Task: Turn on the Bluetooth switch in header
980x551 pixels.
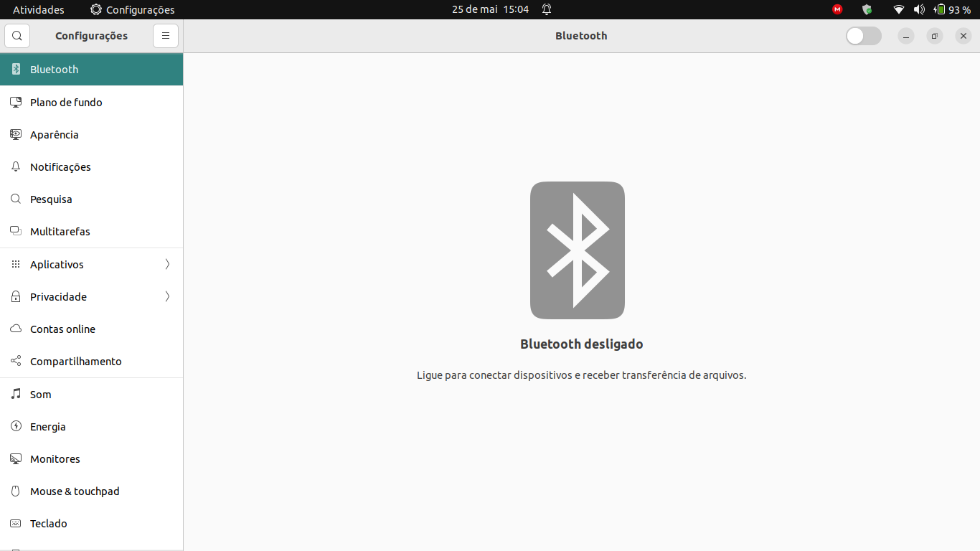Action: pyautogui.click(x=864, y=36)
